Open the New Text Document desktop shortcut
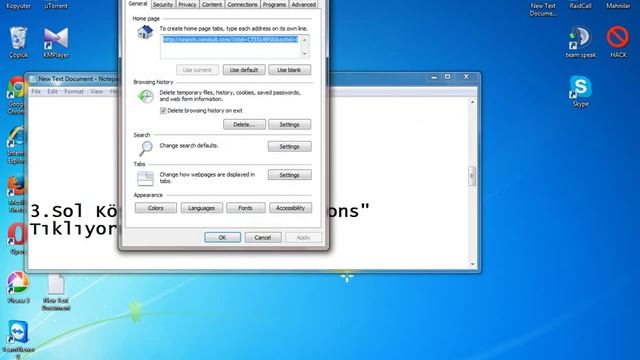This screenshot has width=640, height=360. coord(543,8)
